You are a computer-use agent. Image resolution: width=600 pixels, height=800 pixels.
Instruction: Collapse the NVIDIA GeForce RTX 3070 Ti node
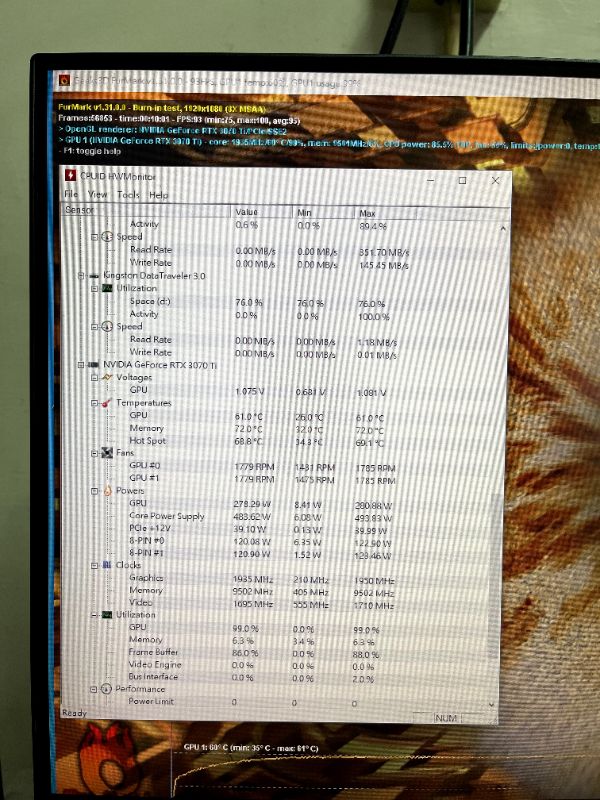[x=81, y=364]
